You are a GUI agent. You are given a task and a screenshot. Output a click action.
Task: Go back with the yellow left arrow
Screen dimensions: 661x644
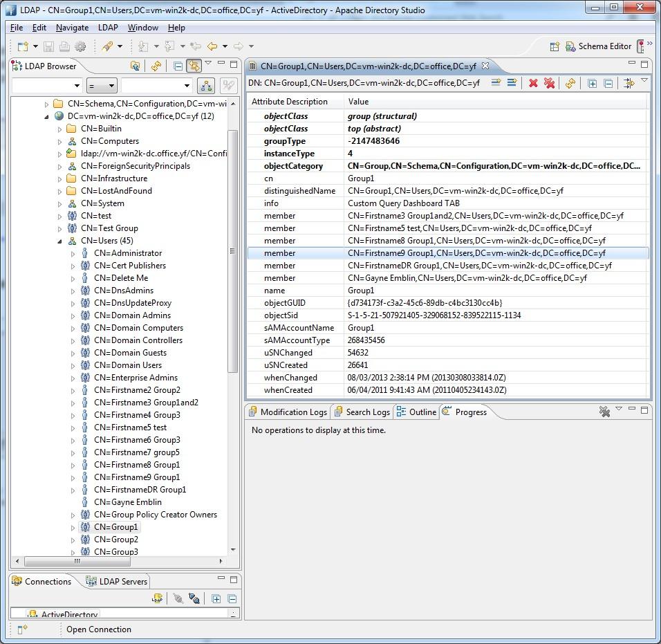tap(212, 46)
